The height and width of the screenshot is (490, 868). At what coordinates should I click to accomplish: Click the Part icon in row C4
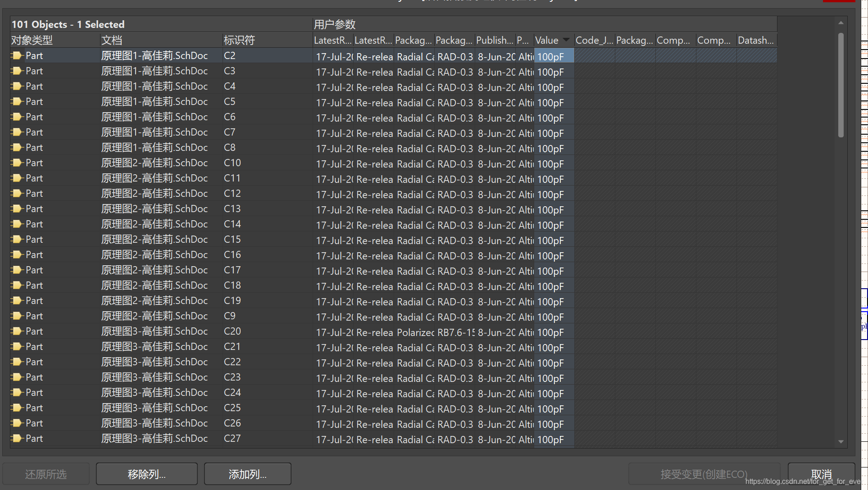17,86
